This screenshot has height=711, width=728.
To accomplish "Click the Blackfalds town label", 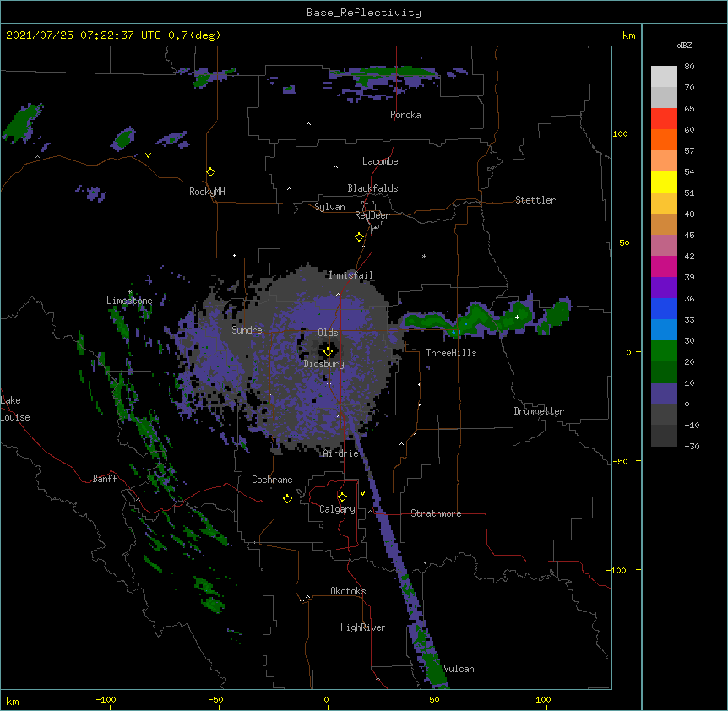I will (372, 188).
